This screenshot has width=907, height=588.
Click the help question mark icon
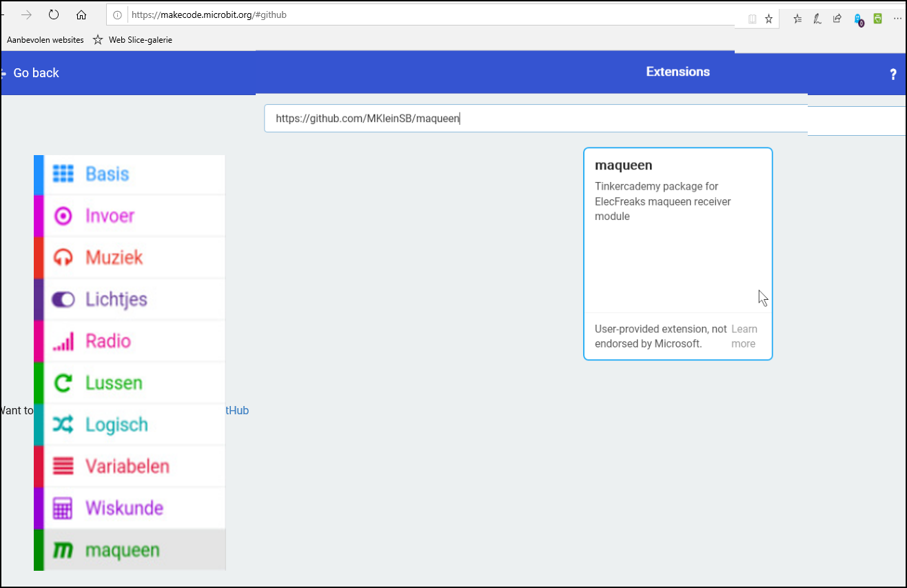pos(893,74)
